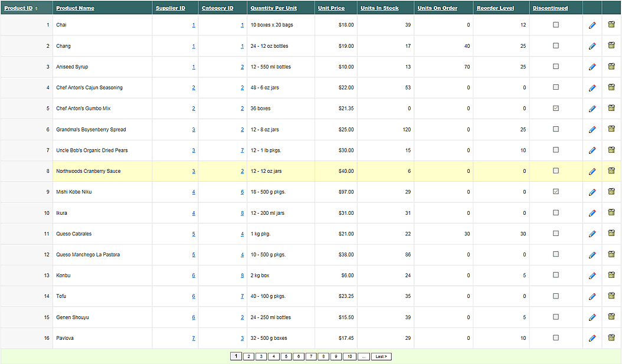Open Supplier ID link for Ikura

coord(194,213)
